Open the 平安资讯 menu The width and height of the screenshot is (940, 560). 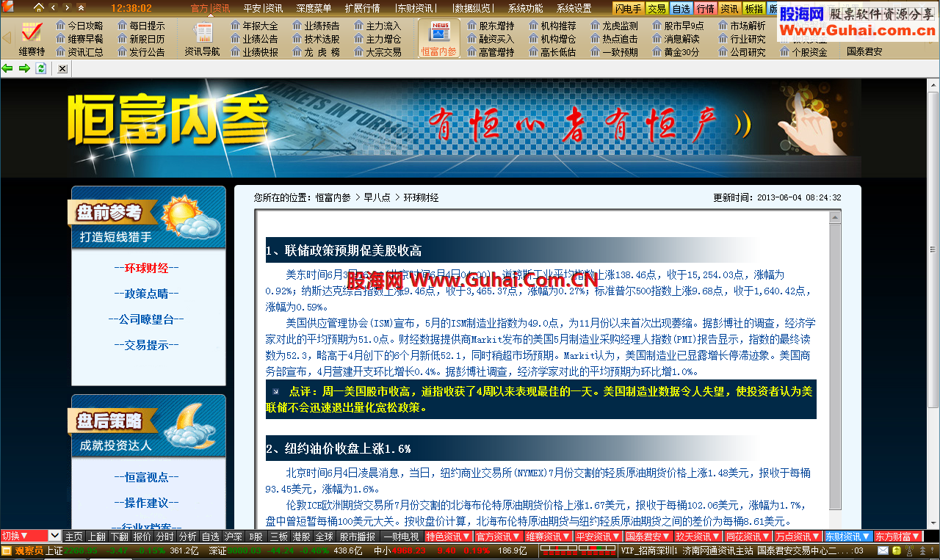click(x=263, y=8)
